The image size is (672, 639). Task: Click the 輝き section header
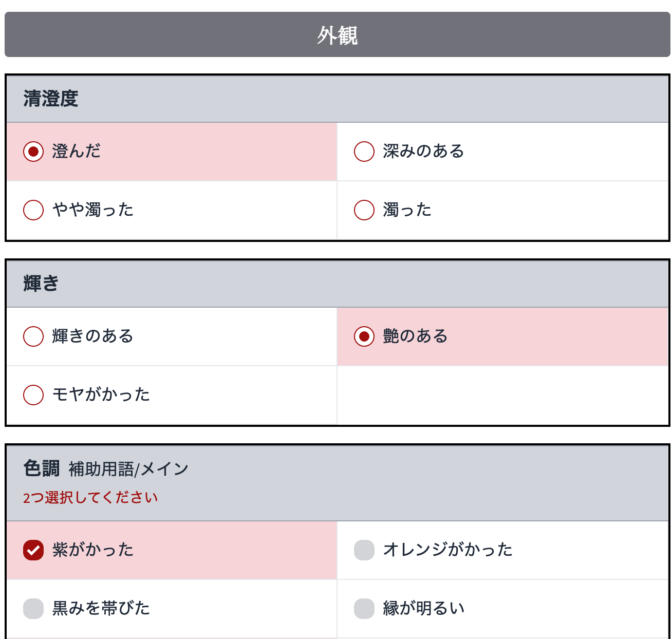click(x=39, y=282)
